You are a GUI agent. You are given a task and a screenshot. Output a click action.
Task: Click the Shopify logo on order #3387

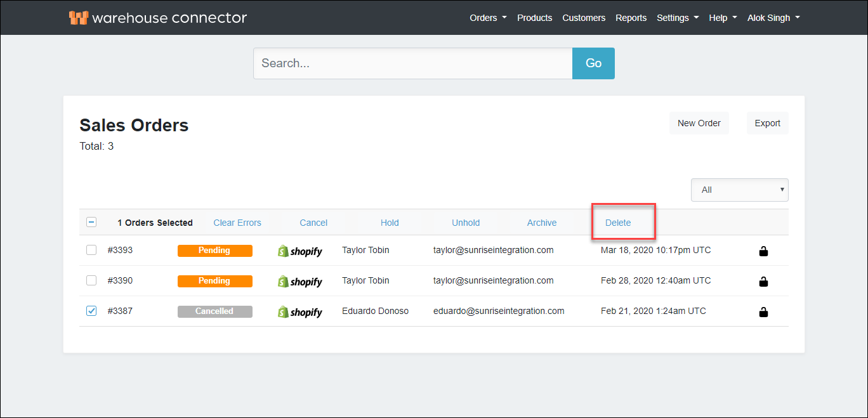click(300, 312)
